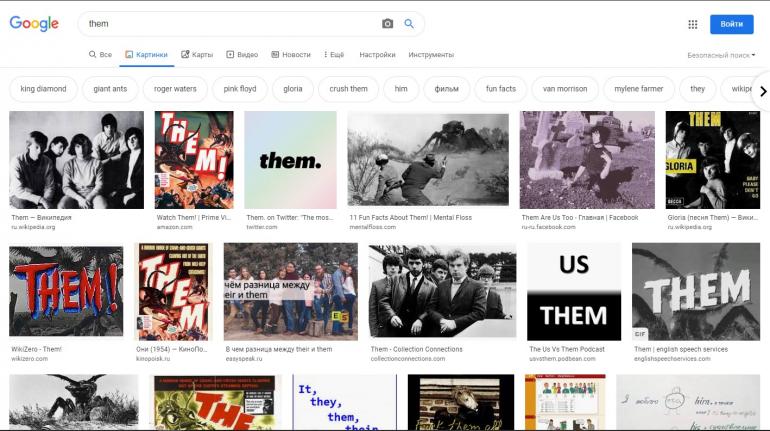Select the Картинки tab
The height and width of the screenshot is (431, 770).
(x=146, y=54)
